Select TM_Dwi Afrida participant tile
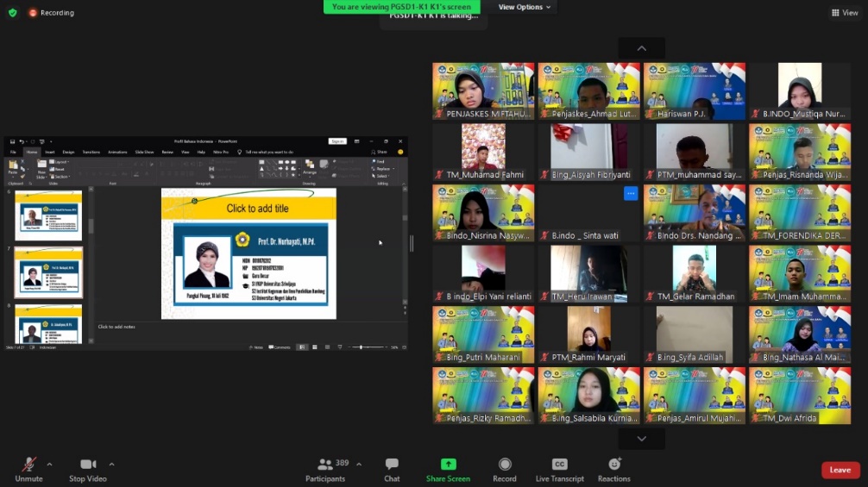The height and width of the screenshot is (487, 868). coord(800,396)
